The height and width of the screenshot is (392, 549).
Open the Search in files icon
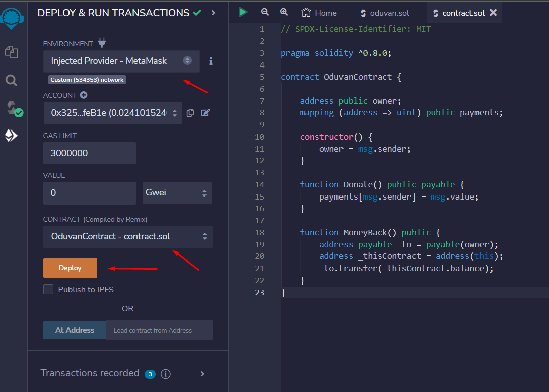tap(11, 80)
